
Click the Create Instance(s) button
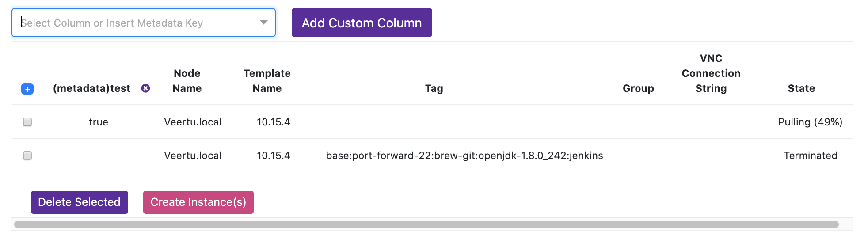198,202
